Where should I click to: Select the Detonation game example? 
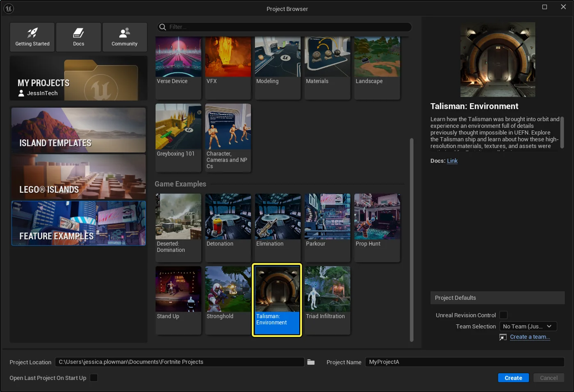(x=228, y=228)
